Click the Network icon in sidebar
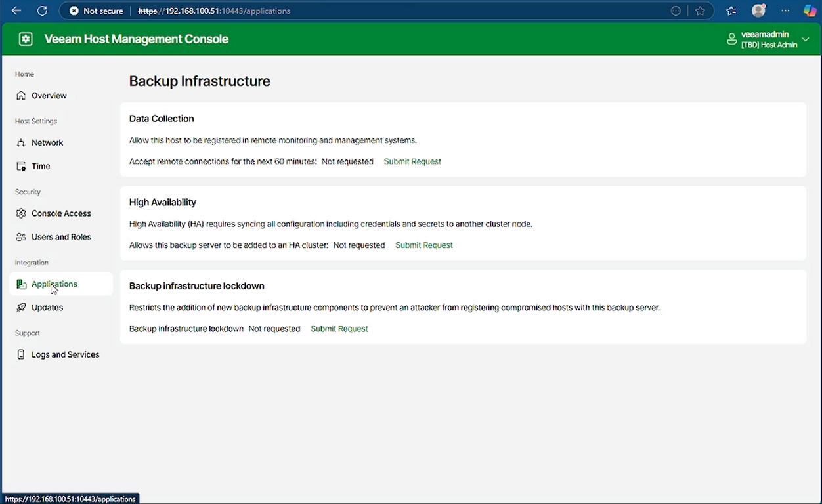822x504 pixels. point(21,143)
